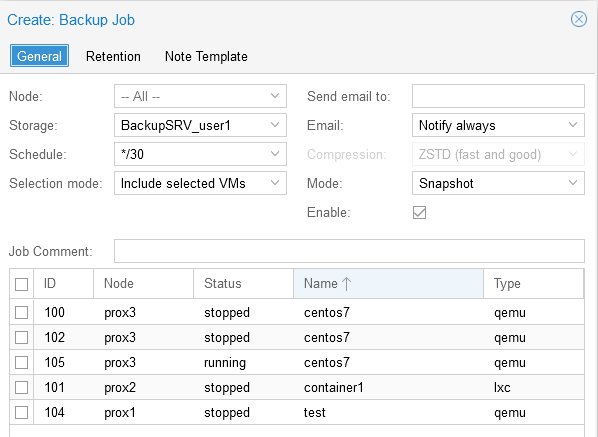Viewport: 598px width, 437px height.
Task: Expand the Storage dropdown arrow
Action: [275, 125]
